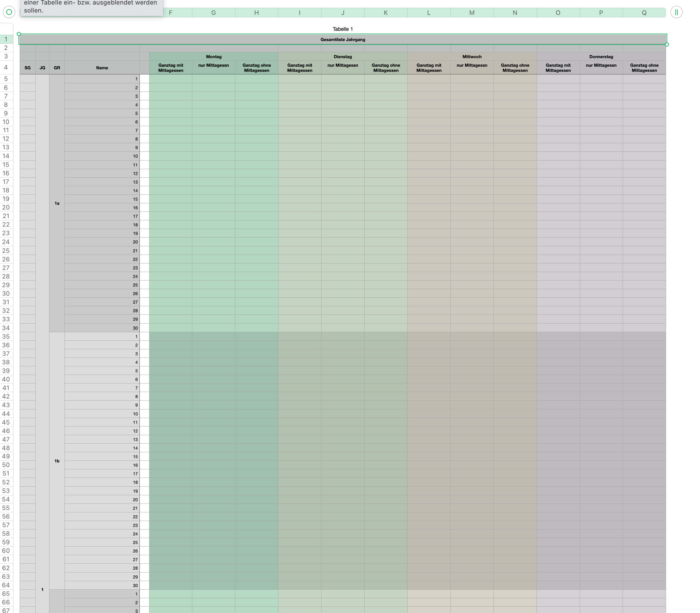
Task: Click the SG header cell
Action: coord(27,68)
